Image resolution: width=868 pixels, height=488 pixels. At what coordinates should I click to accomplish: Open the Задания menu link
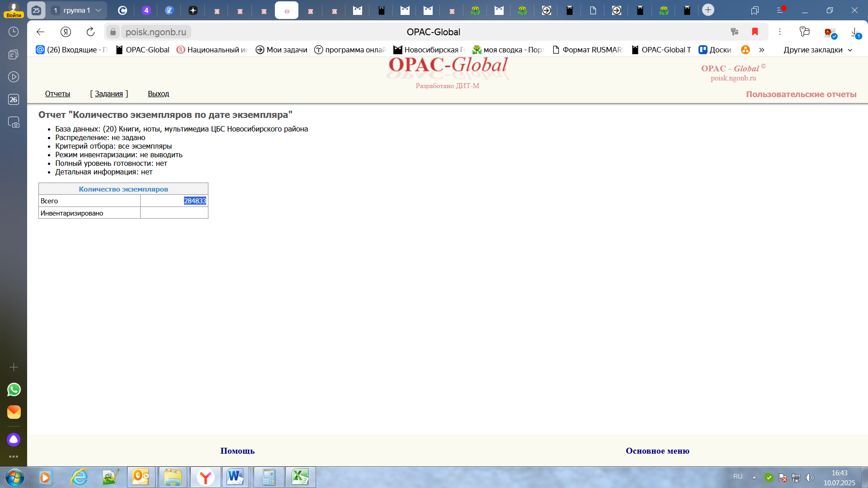pos(108,94)
